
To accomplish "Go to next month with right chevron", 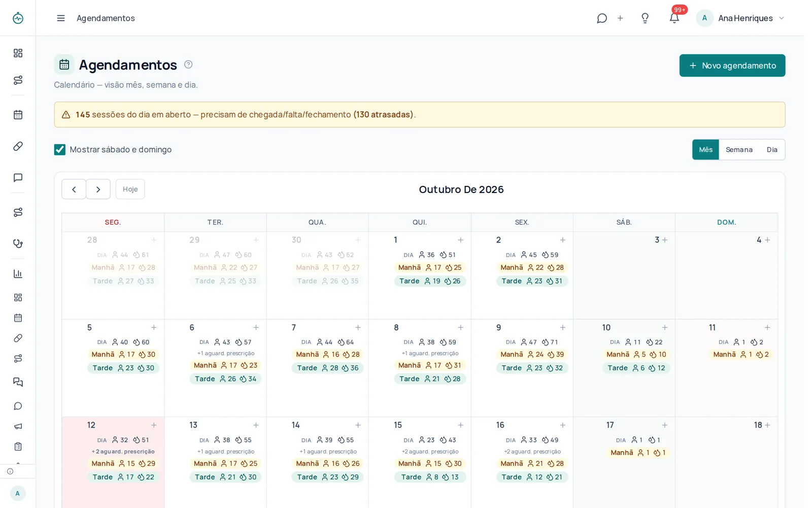I will point(98,189).
